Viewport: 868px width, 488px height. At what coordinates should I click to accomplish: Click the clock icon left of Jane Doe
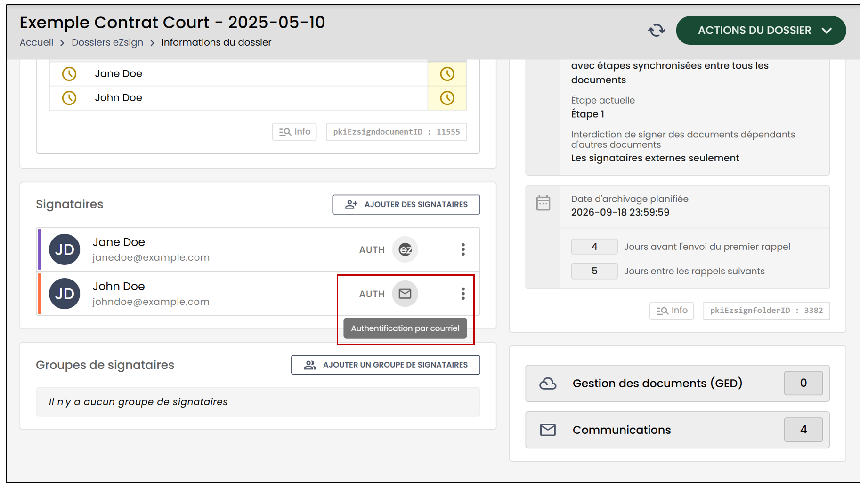[x=69, y=74]
